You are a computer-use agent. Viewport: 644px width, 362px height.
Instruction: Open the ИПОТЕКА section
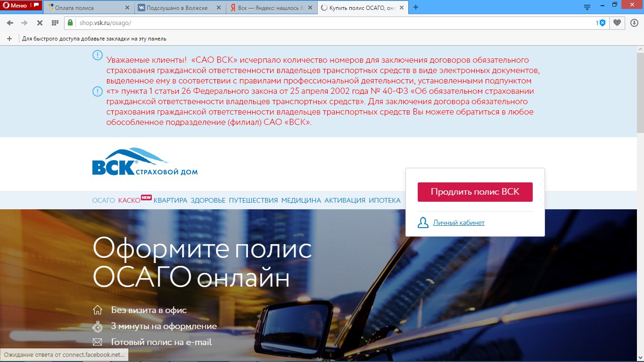385,200
